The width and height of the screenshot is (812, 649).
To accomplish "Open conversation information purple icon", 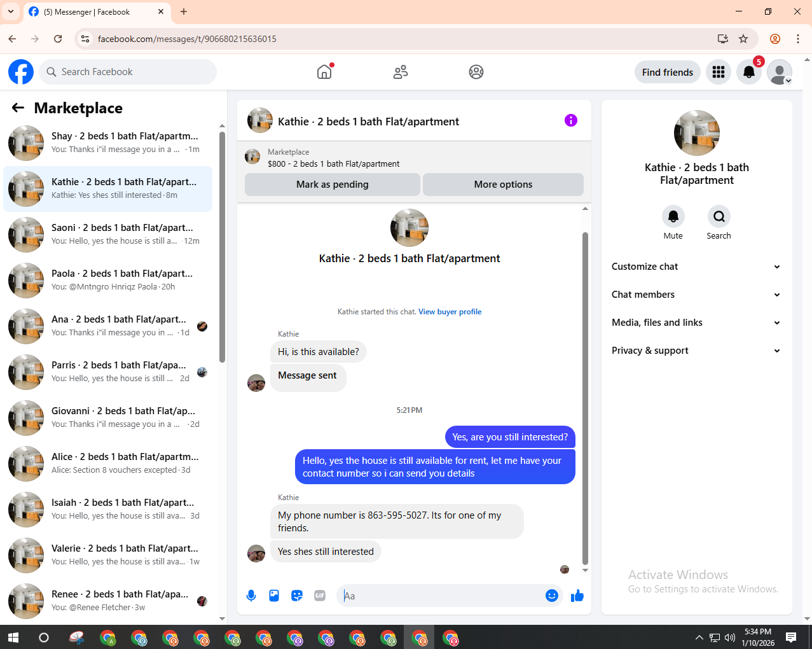I will [571, 120].
